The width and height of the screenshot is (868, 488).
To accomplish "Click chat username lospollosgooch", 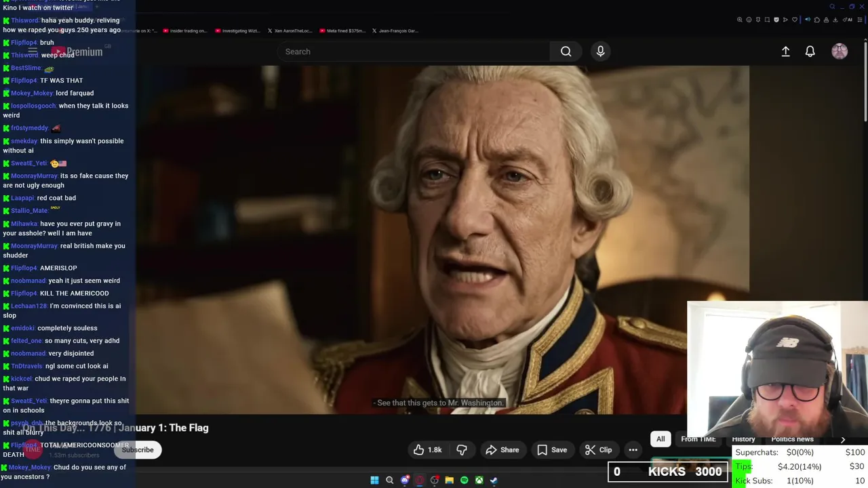I will point(33,106).
